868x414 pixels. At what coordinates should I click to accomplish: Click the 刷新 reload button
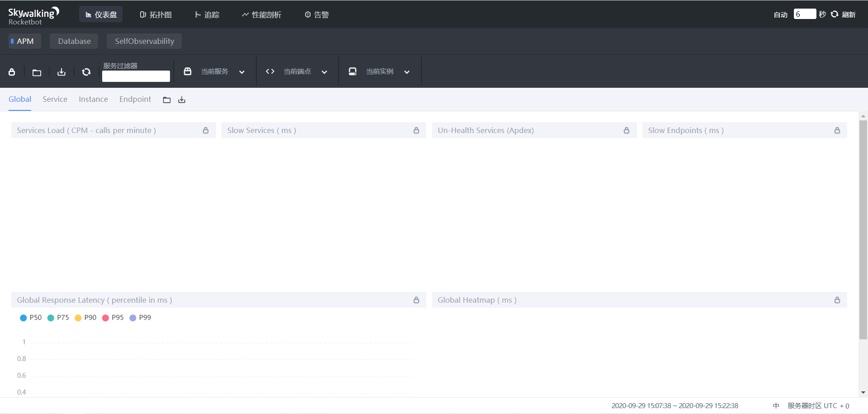(843, 14)
